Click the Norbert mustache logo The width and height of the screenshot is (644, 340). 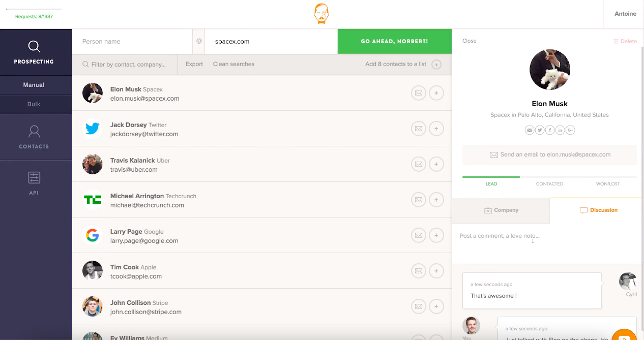click(321, 14)
